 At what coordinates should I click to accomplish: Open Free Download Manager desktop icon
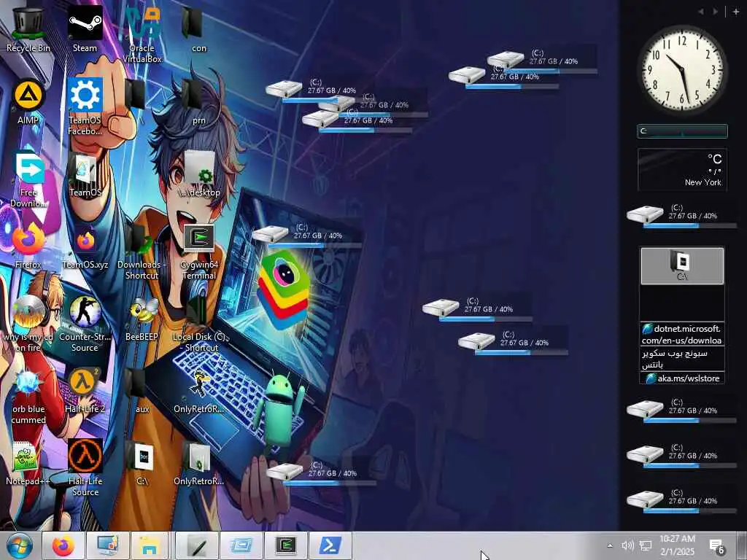coord(28,179)
